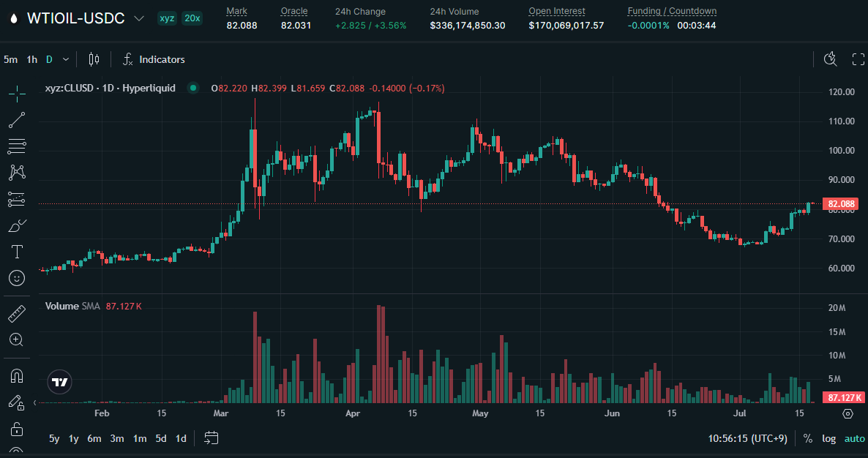Click the TradingView logo on chart

point(59,382)
